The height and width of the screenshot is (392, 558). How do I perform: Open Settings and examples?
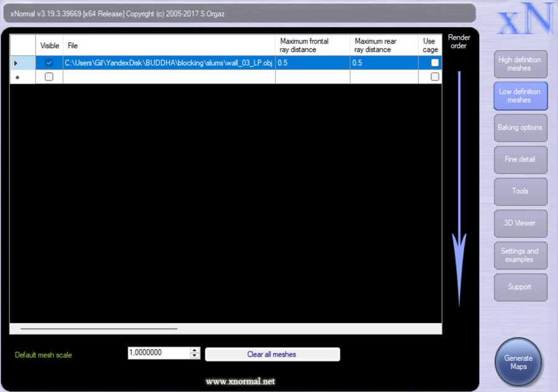point(520,256)
